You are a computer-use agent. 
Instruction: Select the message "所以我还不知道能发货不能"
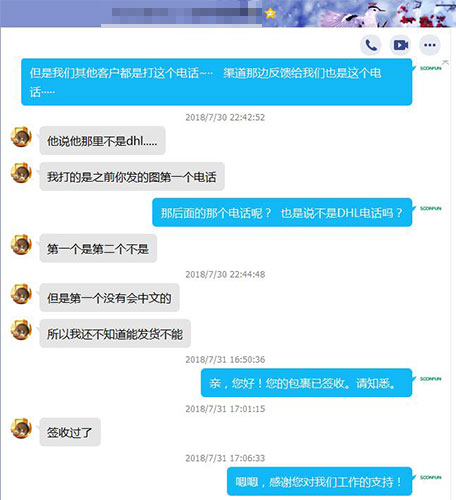[x=115, y=334]
